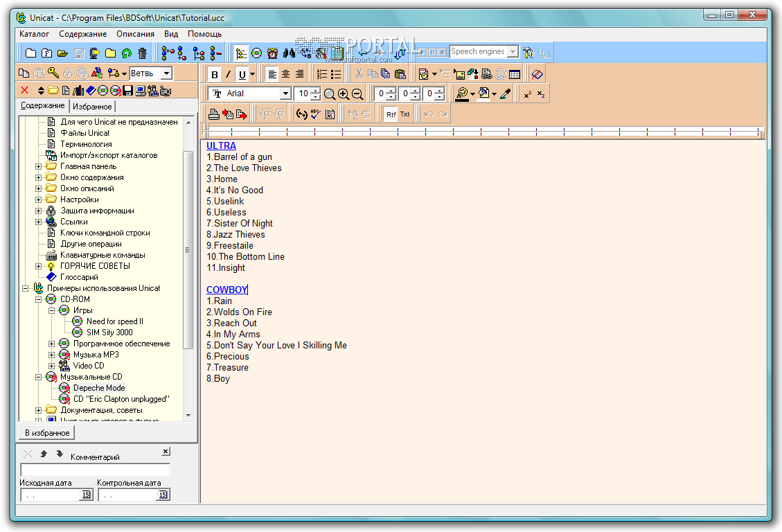Center-align the text
Image resolution: width=782 pixels, height=532 pixels.
tap(286, 74)
